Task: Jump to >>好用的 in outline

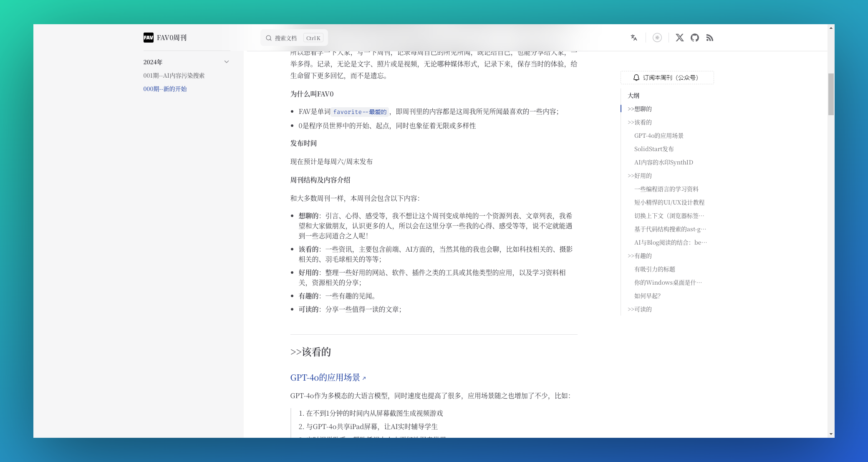Action: (x=639, y=176)
